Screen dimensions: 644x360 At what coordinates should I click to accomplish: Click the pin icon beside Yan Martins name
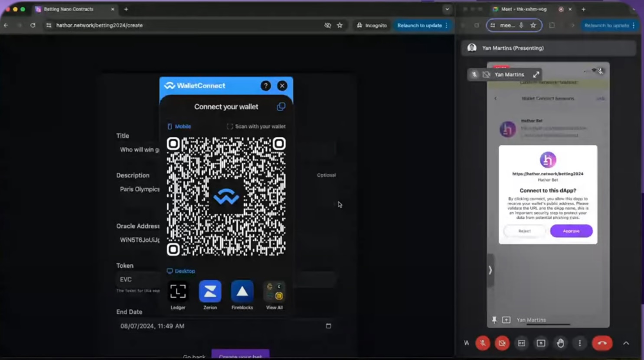tap(494, 320)
